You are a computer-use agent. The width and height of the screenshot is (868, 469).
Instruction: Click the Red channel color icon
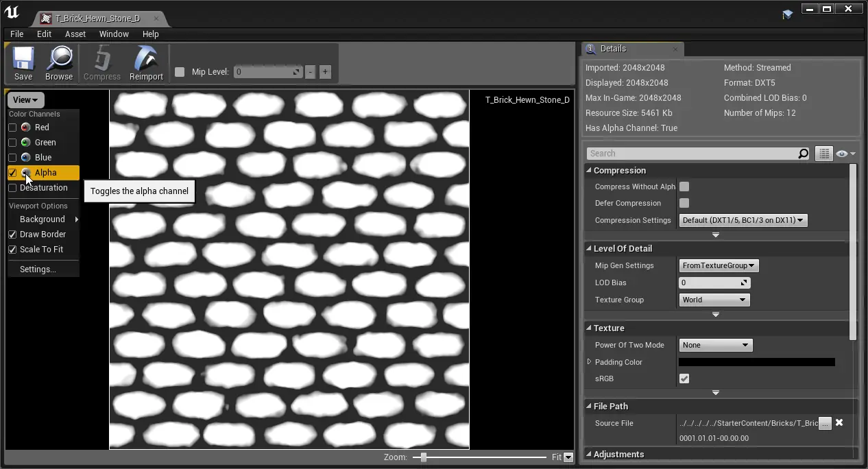25,128
